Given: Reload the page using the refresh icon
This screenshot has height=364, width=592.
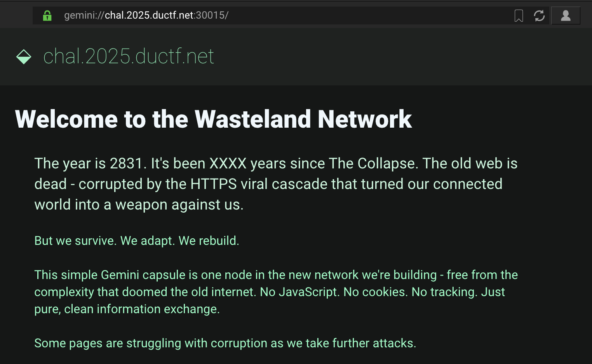Looking at the screenshot, I should pyautogui.click(x=539, y=16).
